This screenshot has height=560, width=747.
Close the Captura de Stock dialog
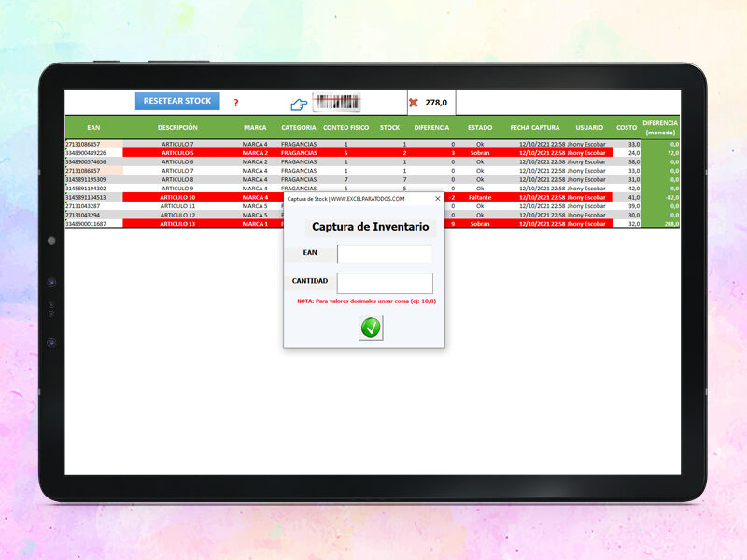click(x=437, y=199)
